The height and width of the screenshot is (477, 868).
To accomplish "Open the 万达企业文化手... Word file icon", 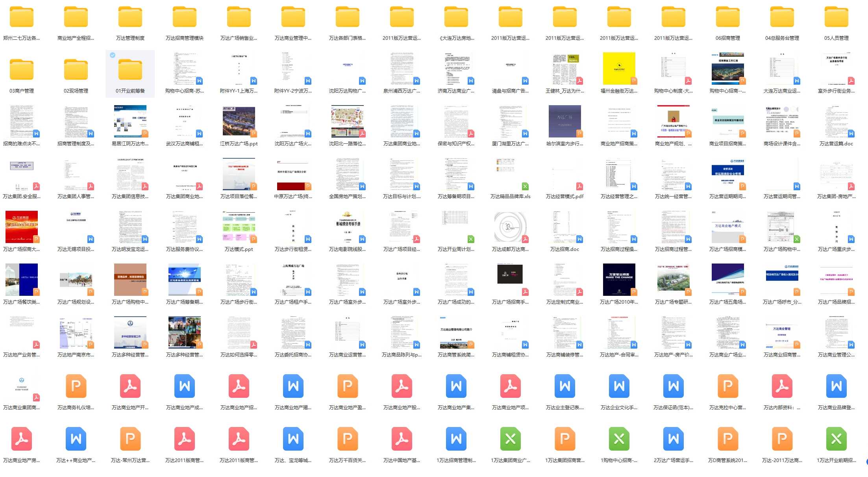I will tap(619, 386).
